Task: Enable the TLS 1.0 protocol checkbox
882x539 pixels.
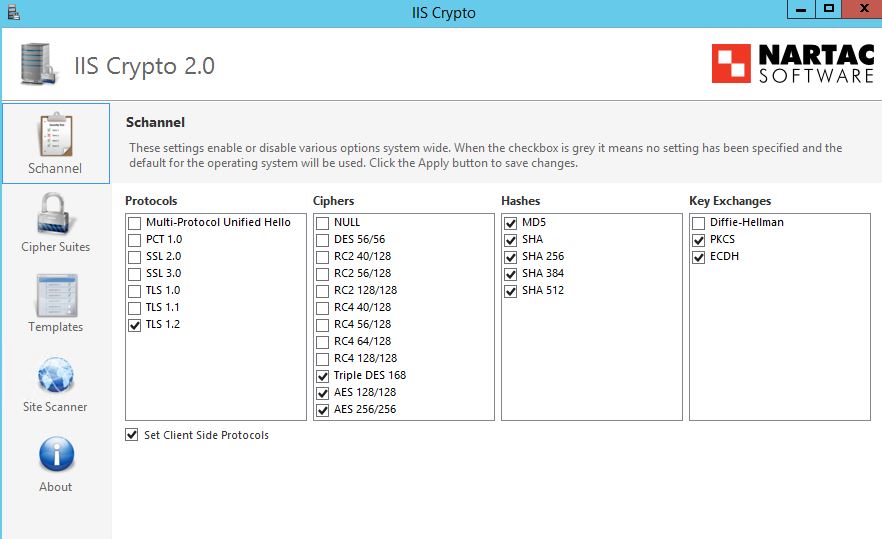Action: pos(134,291)
